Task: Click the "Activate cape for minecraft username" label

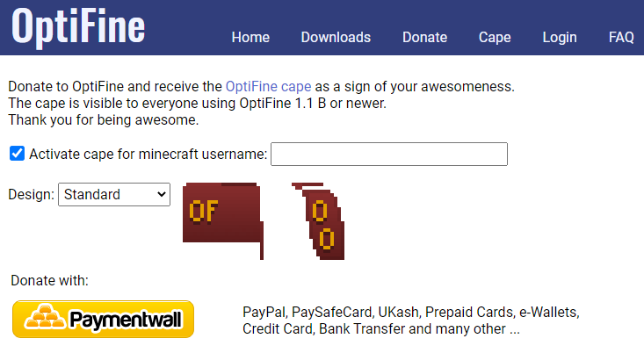Action: tap(148, 155)
